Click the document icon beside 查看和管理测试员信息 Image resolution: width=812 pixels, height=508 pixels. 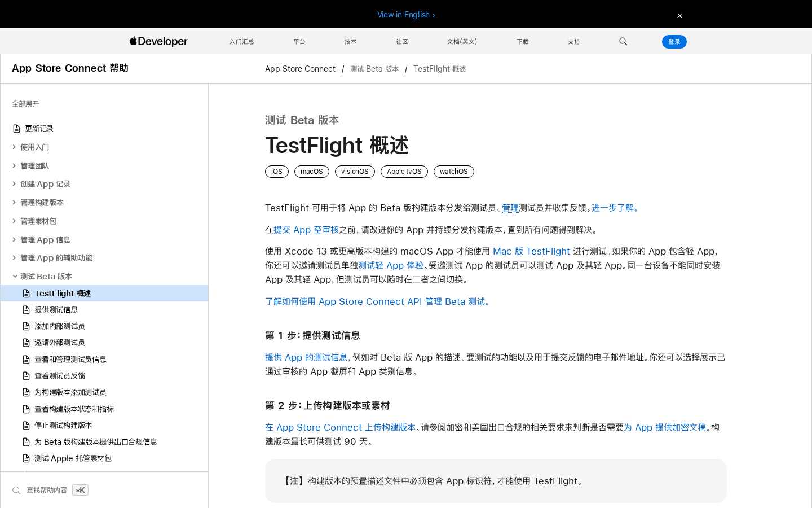coord(26,360)
